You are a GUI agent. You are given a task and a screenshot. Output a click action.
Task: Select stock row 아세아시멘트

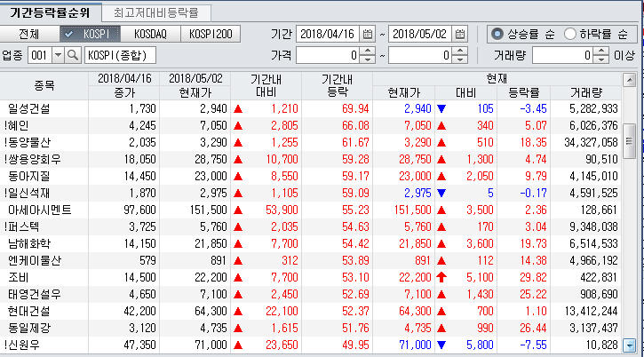[x=311, y=210]
